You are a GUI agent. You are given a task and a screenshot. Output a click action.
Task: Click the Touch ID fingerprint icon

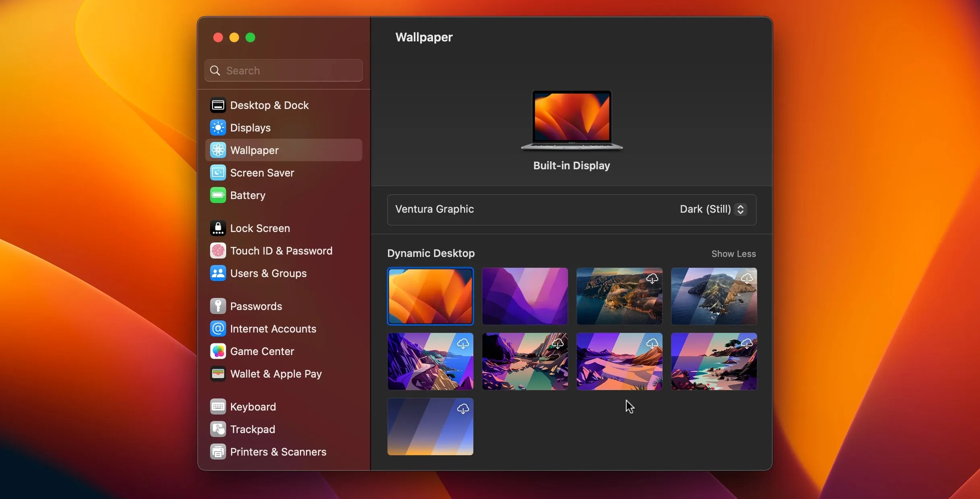coord(218,251)
